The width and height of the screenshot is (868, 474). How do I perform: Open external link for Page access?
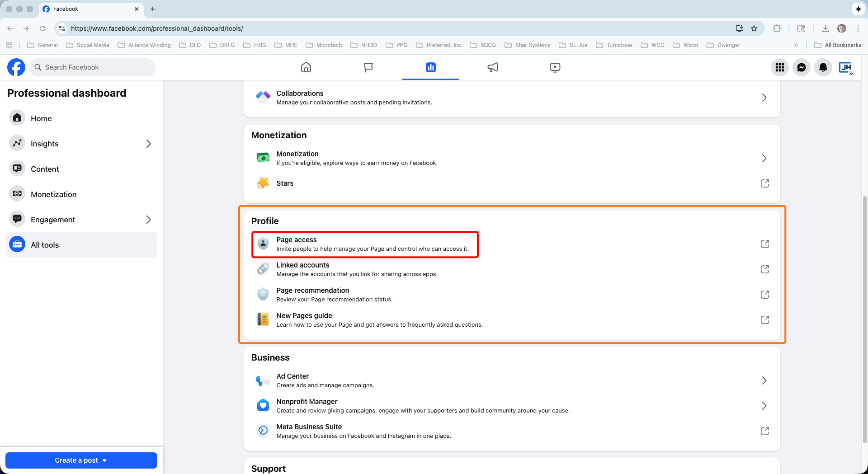point(765,244)
